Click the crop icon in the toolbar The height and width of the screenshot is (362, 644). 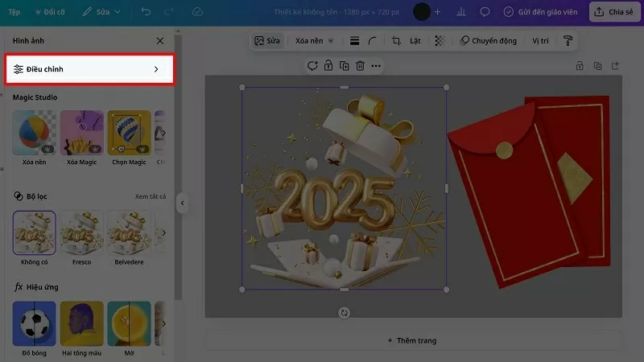395,41
